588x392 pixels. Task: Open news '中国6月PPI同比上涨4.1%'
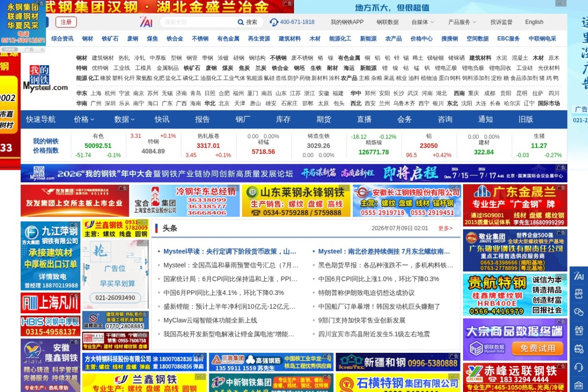[223, 293]
